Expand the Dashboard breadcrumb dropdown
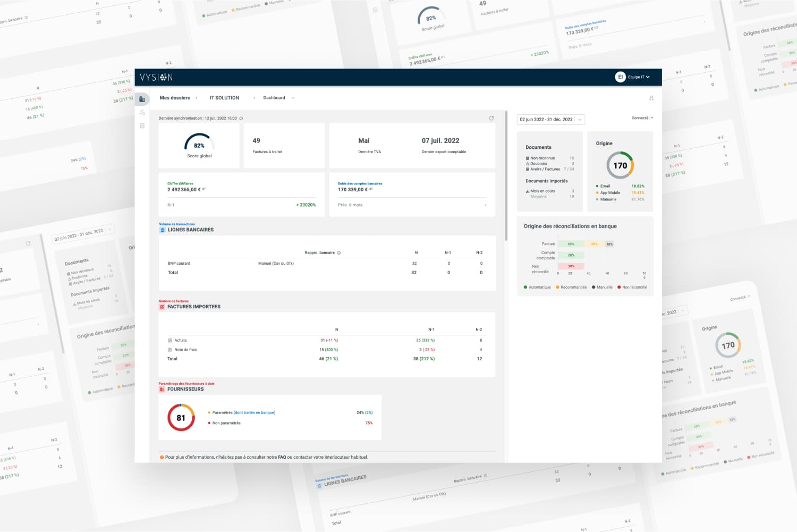Viewport: 797px width, 532px height. coord(293,98)
